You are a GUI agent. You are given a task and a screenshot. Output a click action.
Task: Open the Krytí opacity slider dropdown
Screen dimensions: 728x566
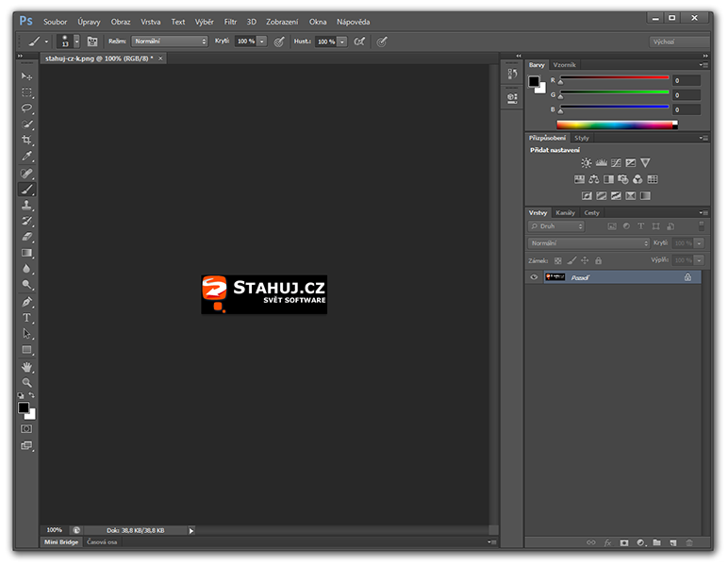pyautogui.click(x=262, y=42)
